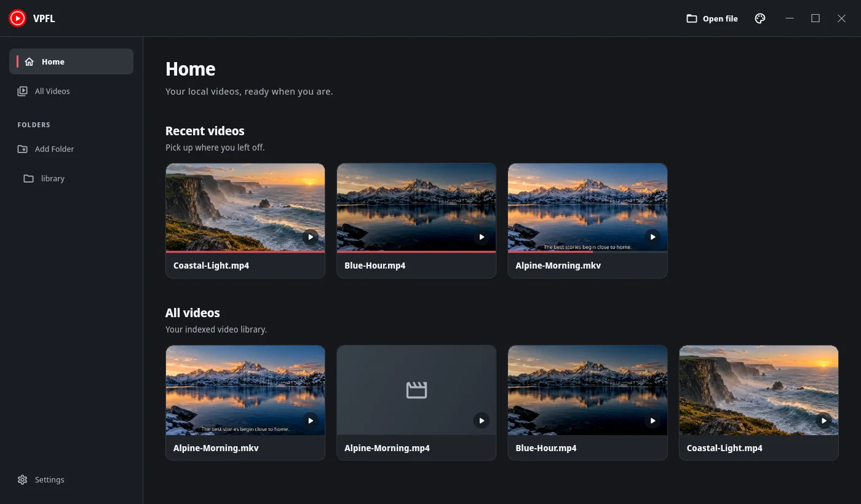Screen dimensions: 861x504
Task: Open the All Videos sidebar page
Action: click(x=71, y=91)
